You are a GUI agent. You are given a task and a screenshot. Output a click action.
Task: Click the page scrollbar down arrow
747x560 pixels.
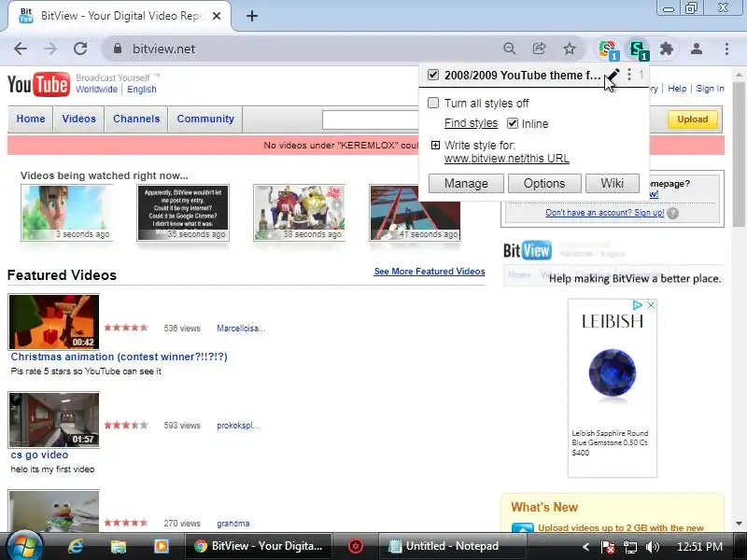point(739,524)
